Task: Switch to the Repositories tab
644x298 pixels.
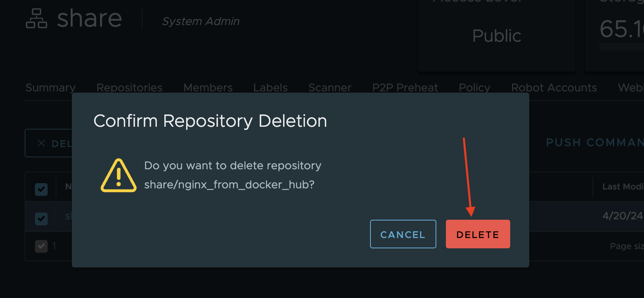Action: point(129,87)
